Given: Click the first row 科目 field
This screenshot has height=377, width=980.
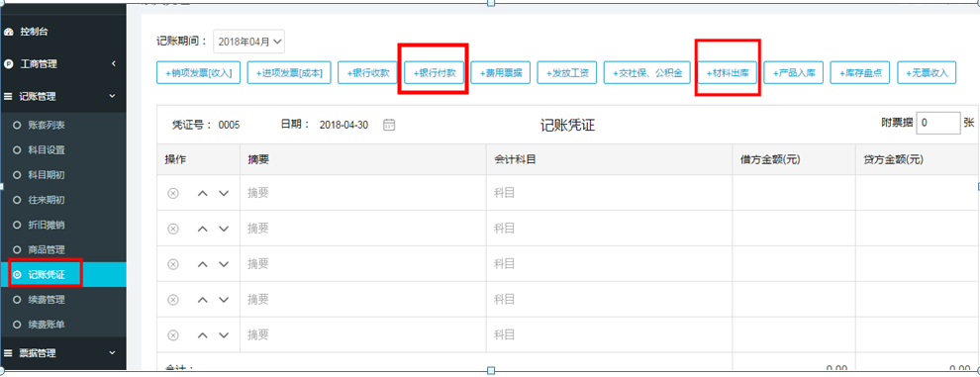Looking at the screenshot, I should (x=610, y=193).
